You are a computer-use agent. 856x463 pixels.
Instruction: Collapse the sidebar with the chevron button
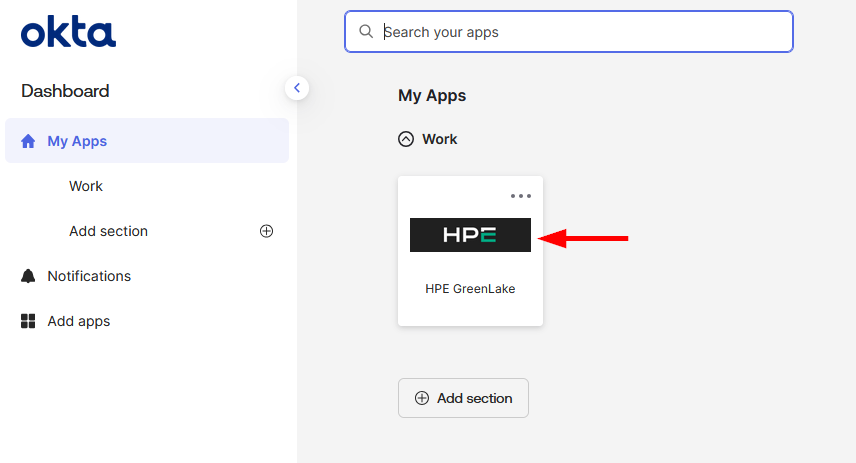click(296, 88)
